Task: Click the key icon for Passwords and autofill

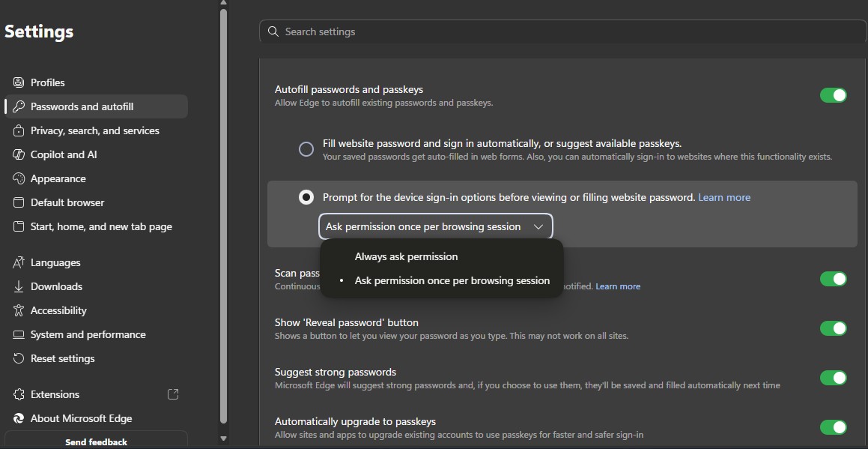Action: click(19, 106)
